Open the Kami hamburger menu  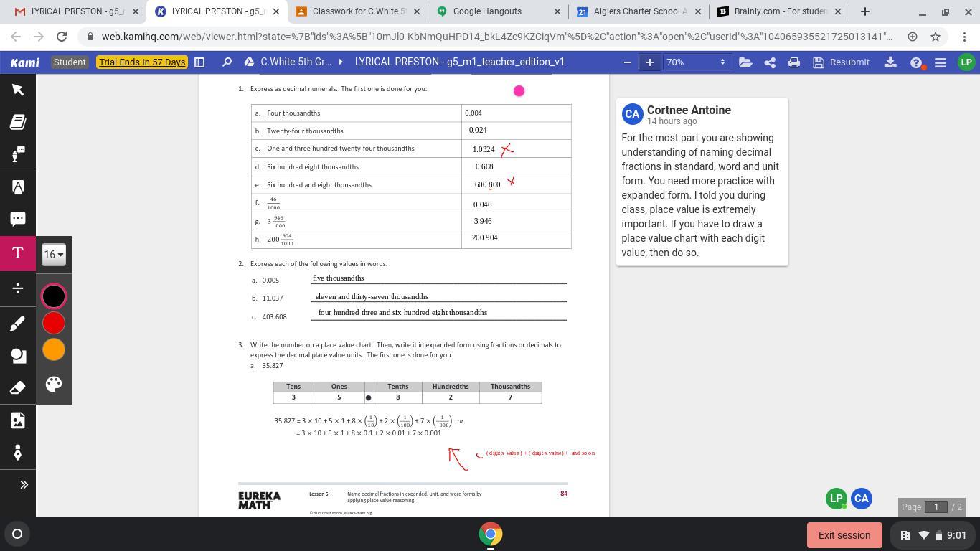[941, 62]
